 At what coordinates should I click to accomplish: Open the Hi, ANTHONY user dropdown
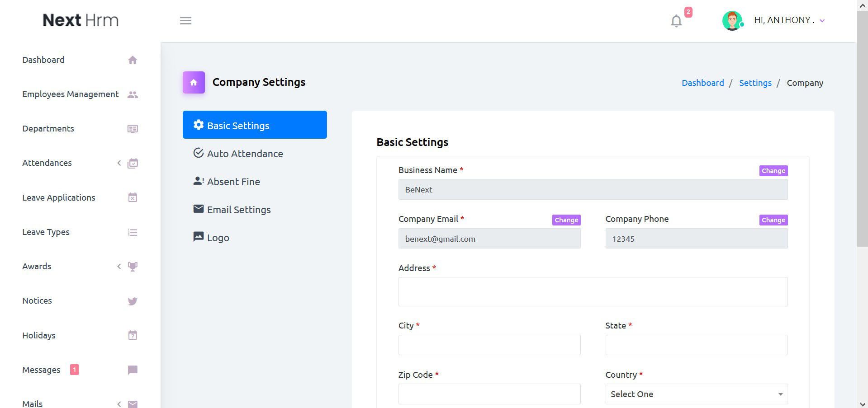click(x=789, y=20)
